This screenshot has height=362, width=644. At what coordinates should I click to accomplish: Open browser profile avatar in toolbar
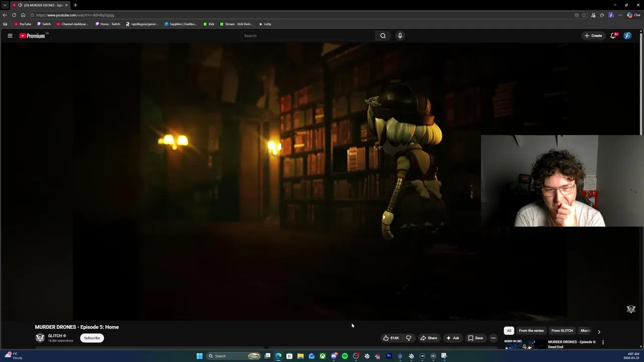point(611,15)
